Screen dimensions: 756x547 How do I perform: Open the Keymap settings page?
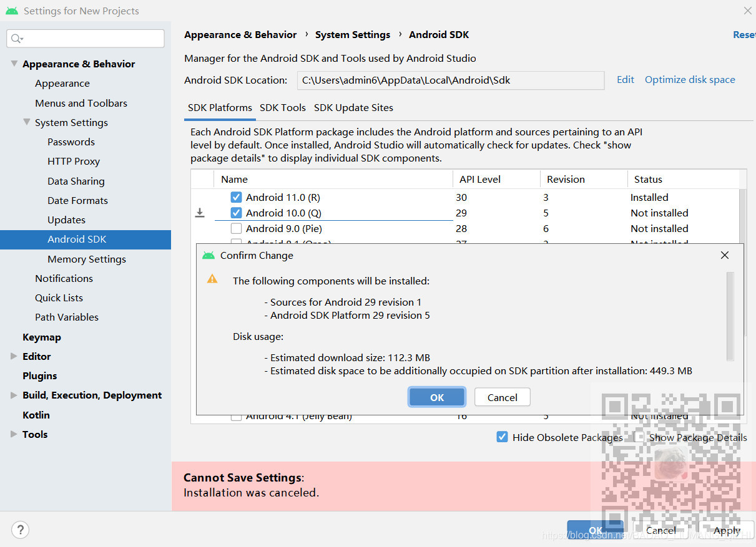(42, 337)
